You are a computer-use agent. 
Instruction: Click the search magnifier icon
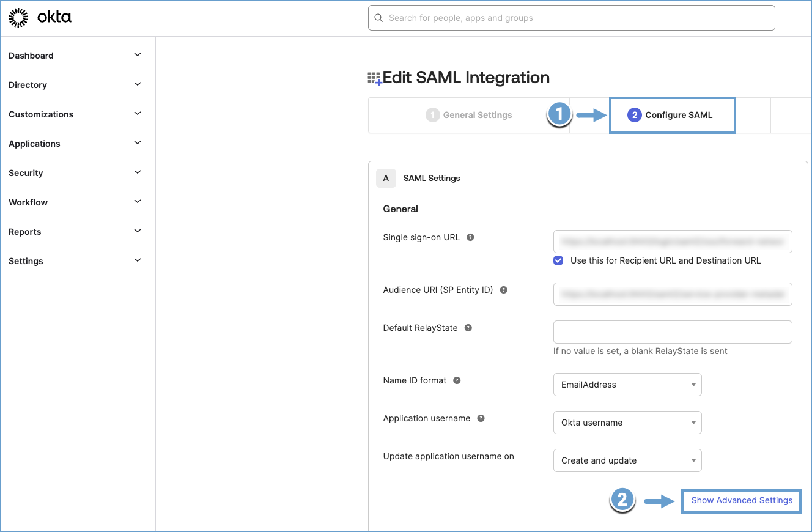[x=378, y=18]
